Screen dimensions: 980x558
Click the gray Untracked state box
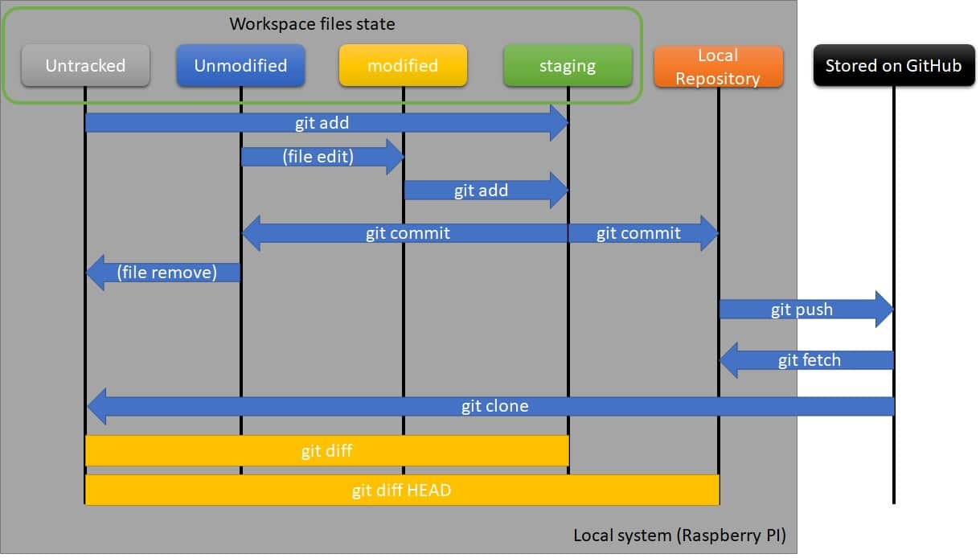coord(84,66)
